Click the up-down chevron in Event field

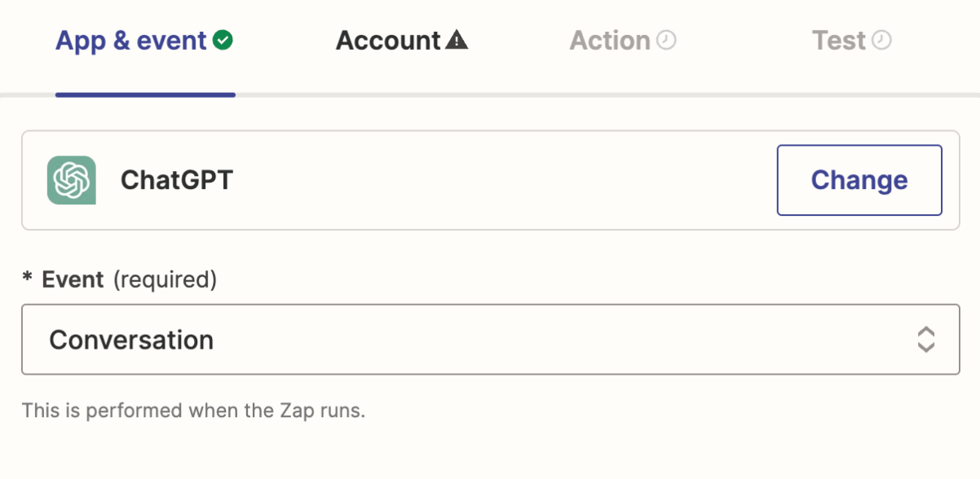pyautogui.click(x=925, y=340)
